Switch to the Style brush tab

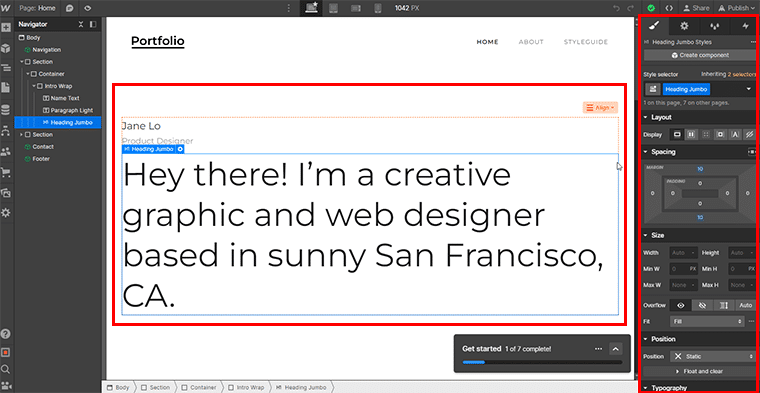point(653,26)
